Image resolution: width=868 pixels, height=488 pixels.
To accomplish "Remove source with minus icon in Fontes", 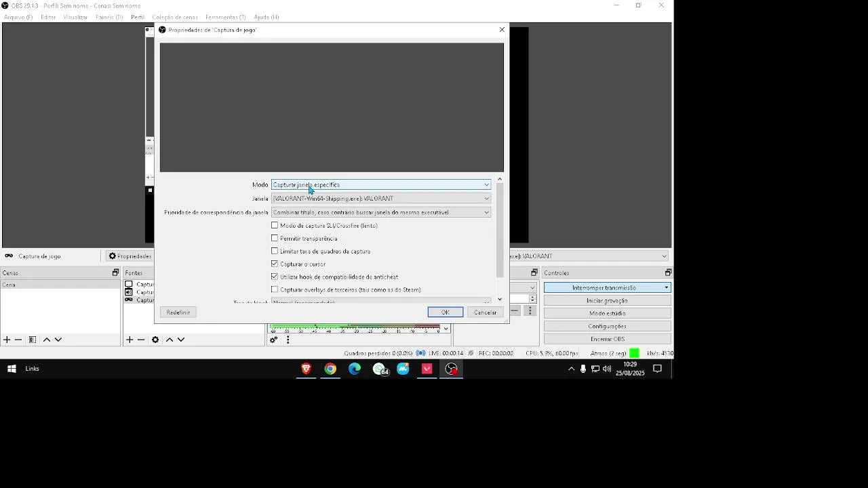I will click(141, 340).
